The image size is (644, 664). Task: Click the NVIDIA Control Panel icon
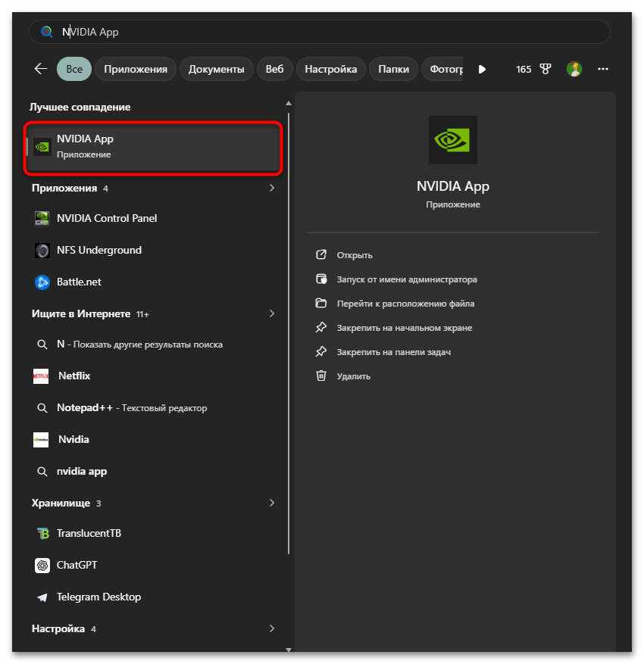42,219
